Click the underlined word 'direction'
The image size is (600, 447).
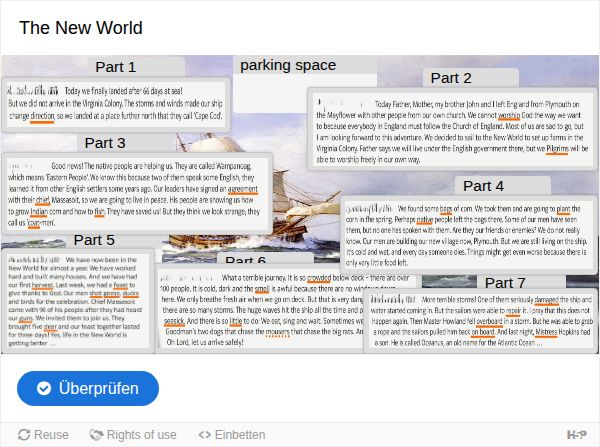[x=42, y=116]
